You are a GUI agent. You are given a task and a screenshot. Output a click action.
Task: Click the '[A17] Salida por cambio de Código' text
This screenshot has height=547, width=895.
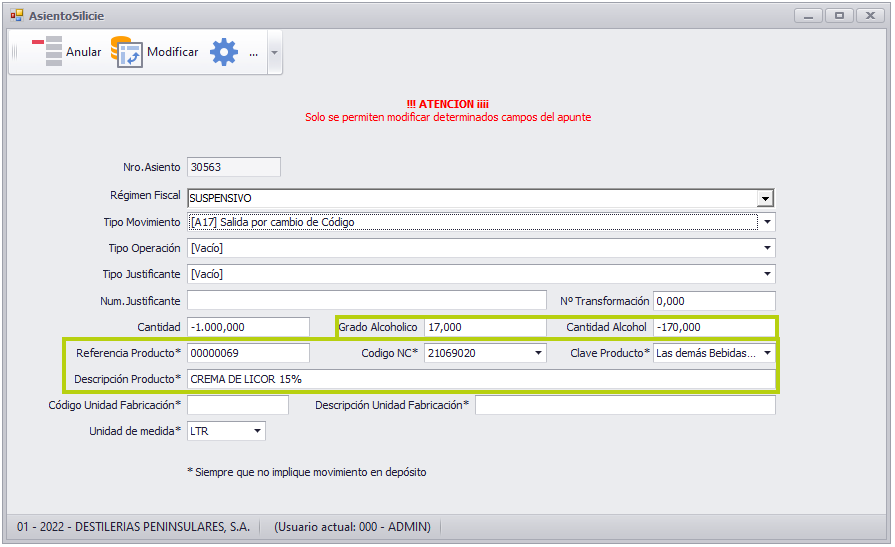(273, 222)
